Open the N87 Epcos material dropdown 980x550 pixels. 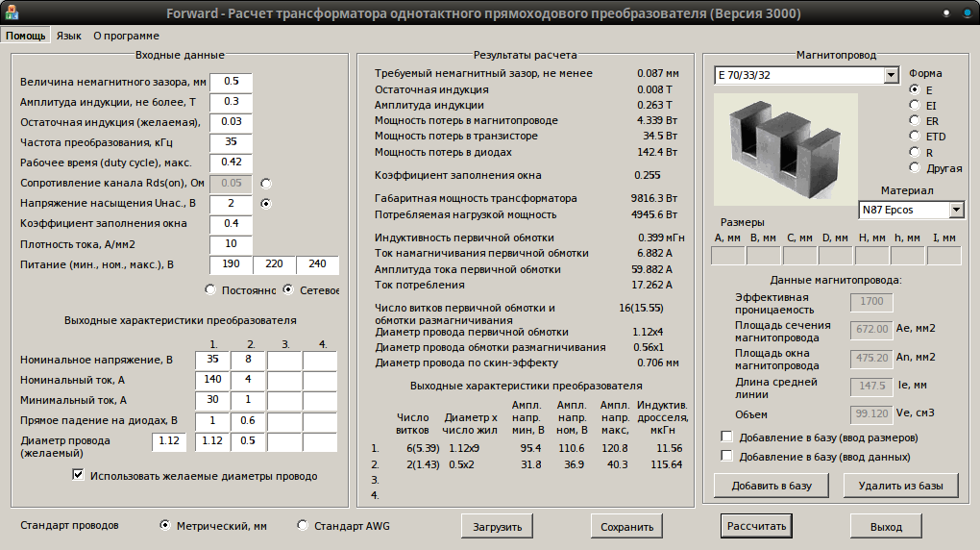coord(956,210)
